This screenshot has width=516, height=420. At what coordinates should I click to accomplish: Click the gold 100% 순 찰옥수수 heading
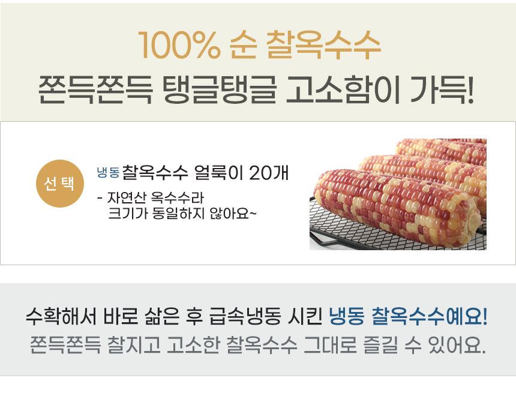click(259, 45)
